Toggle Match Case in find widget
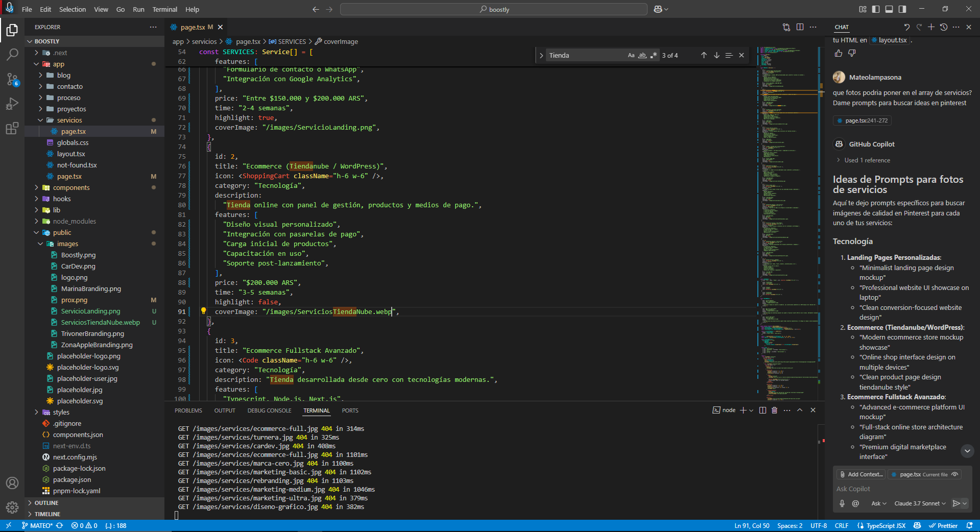Screen dimensions: 980x532 pyautogui.click(x=631, y=55)
